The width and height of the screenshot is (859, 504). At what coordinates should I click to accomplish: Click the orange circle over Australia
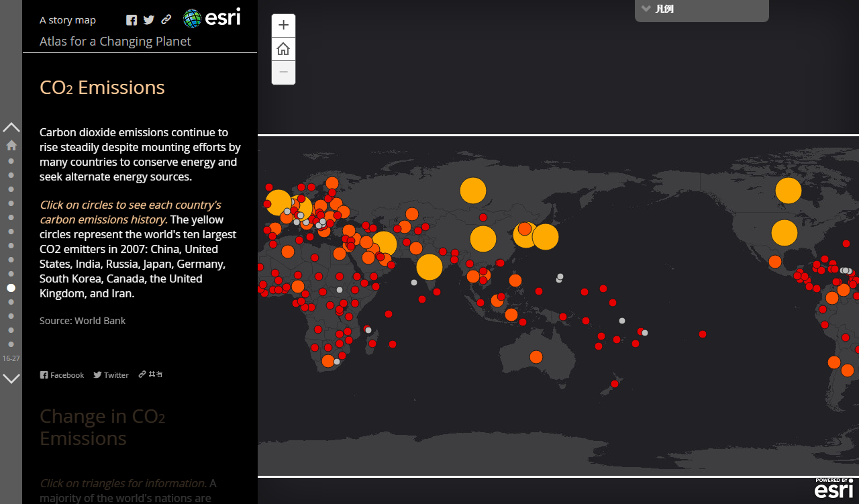pyautogui.click(x=536, y=357)
